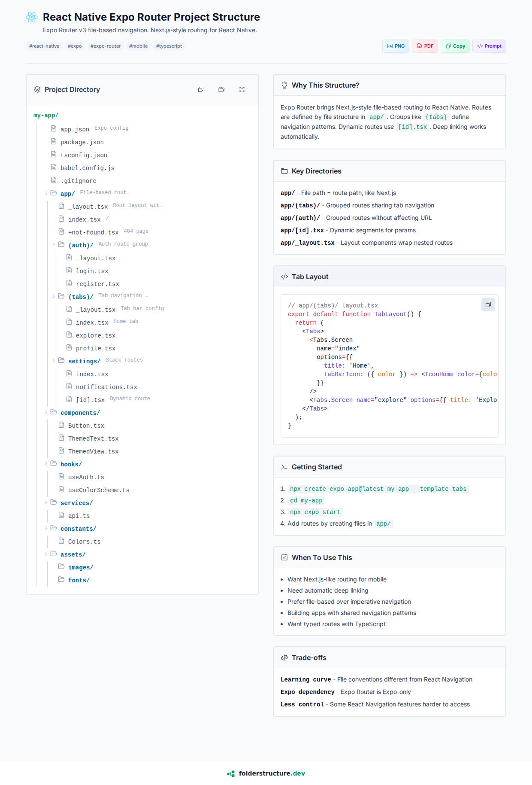Collapse the hooks/ folder chevron
The image size is (532, 785).
click(46, 464)
